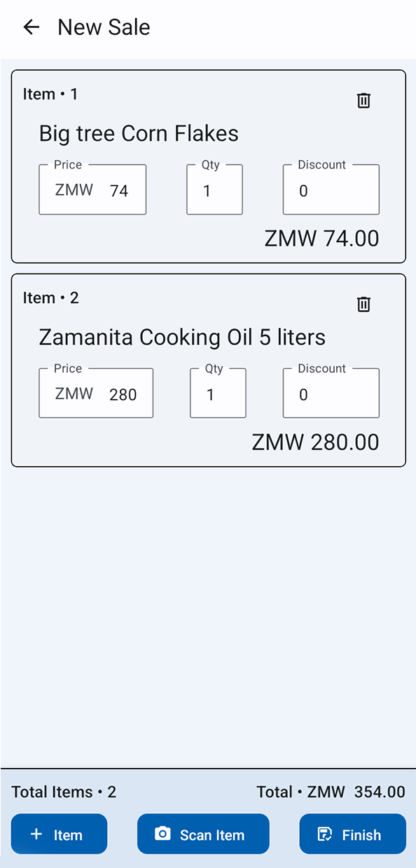Viewport: 416px width, 868px height.
Task: Select the Price field for Big tree Corn Flakes
Action: (92, 189)
